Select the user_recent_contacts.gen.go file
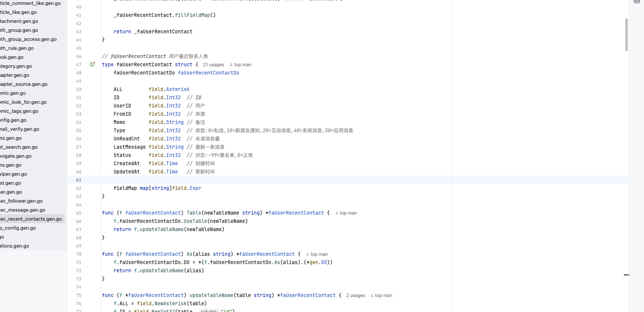This screenshot has height=312, width=644. point(31,219)
